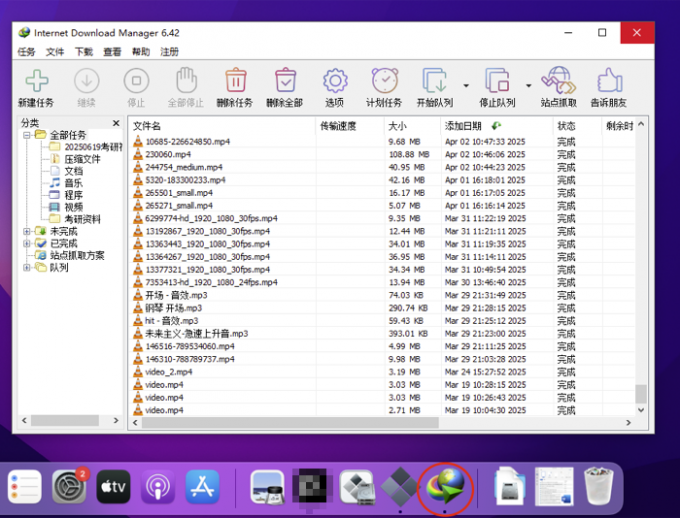Click the VLC icon of 146516-789534060.mp4
The width and height of the screenshot is (680, 518).
tap(137, 346)
